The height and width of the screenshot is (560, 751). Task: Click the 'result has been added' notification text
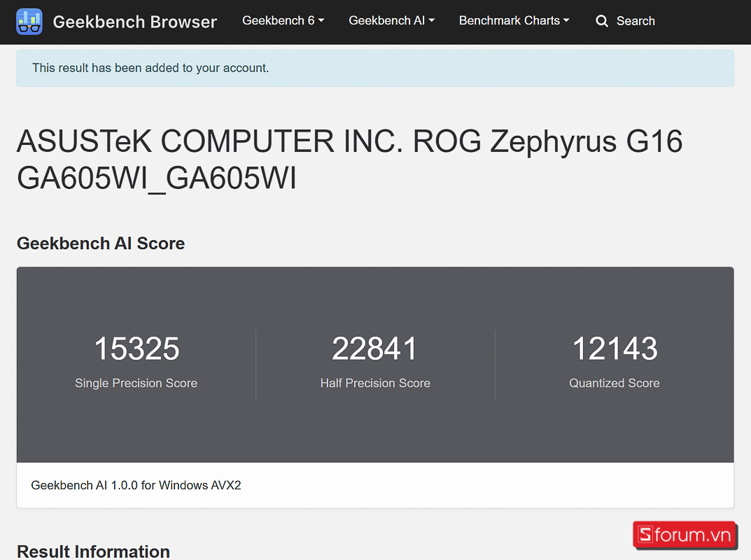tap(150, 68)
